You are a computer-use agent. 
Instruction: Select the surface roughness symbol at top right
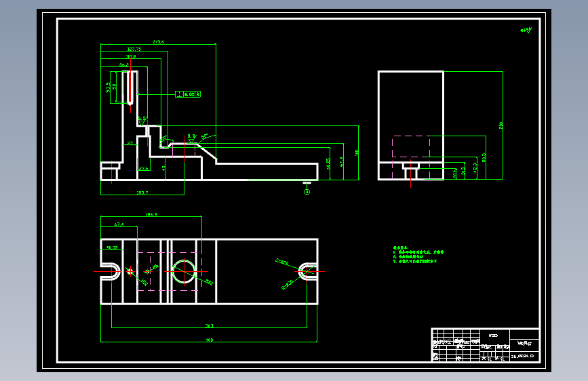(x=526, y=30)
